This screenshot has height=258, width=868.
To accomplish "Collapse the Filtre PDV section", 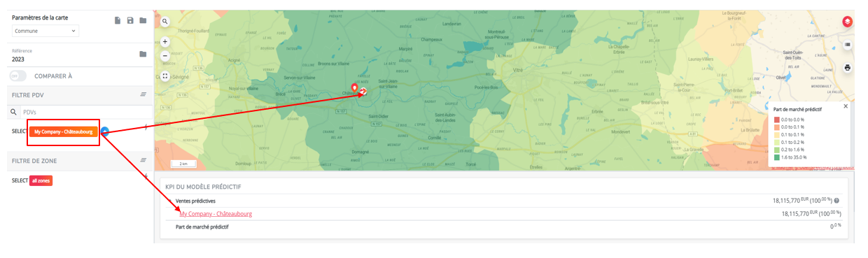I will (x=143, y=94).
